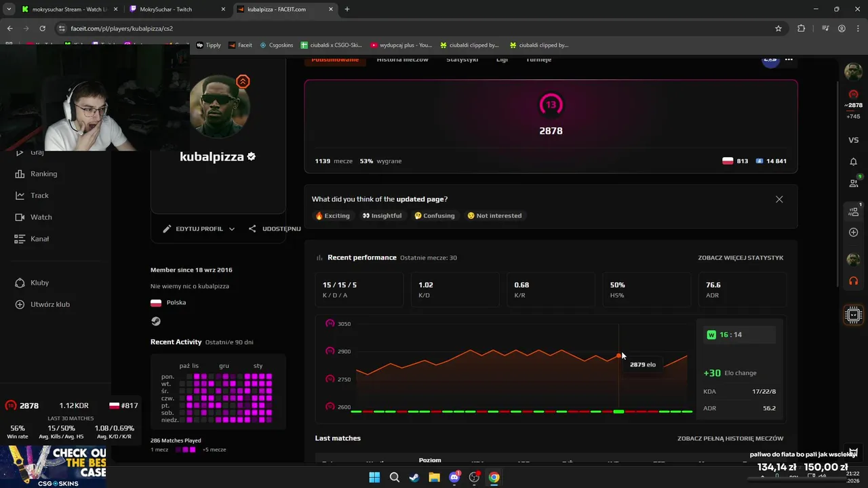Select the Statystyki tab
Screen dimensions: 868x488
tap(462, 60)
